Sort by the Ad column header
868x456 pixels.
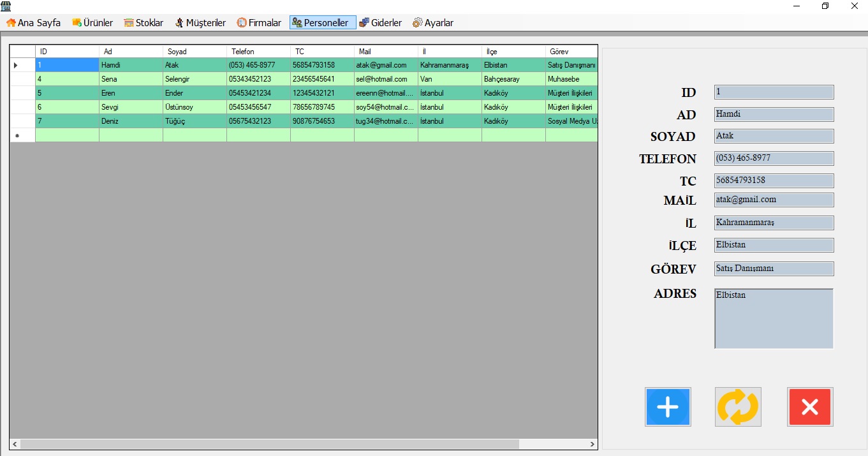click(x=131, y=51)
